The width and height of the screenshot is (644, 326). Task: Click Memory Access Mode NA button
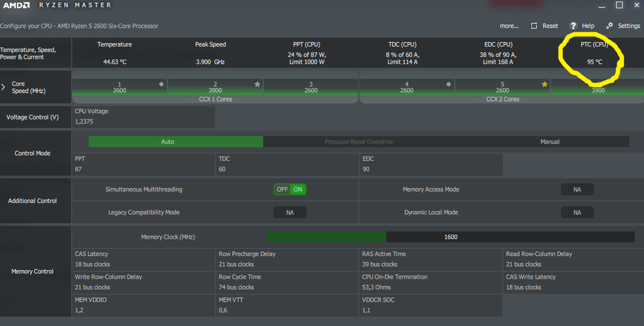click(x=577, y=189)
